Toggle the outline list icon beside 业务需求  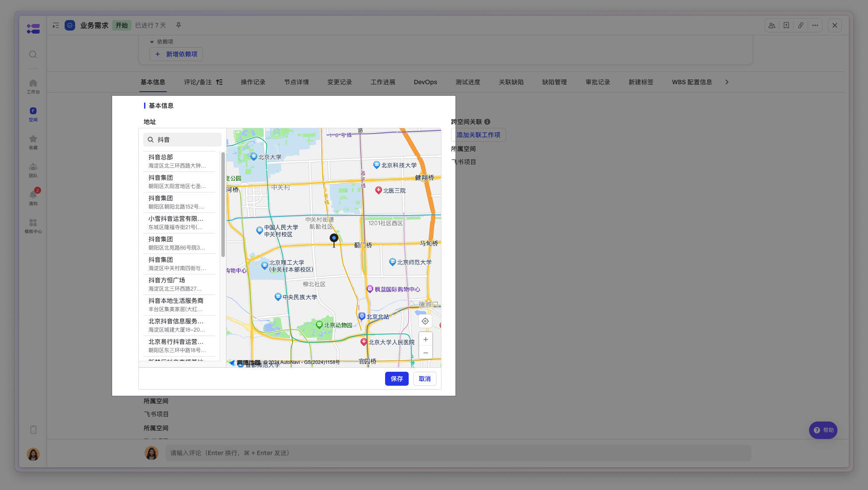(56, 25)
